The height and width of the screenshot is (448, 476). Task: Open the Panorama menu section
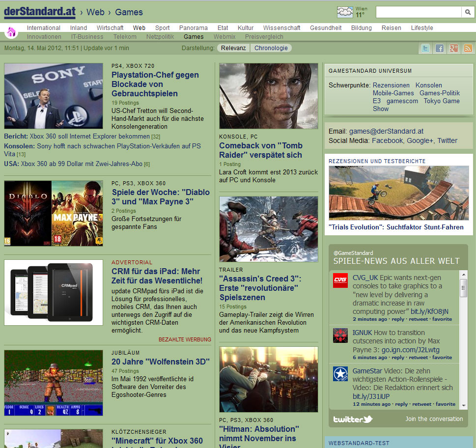(194, 28)
